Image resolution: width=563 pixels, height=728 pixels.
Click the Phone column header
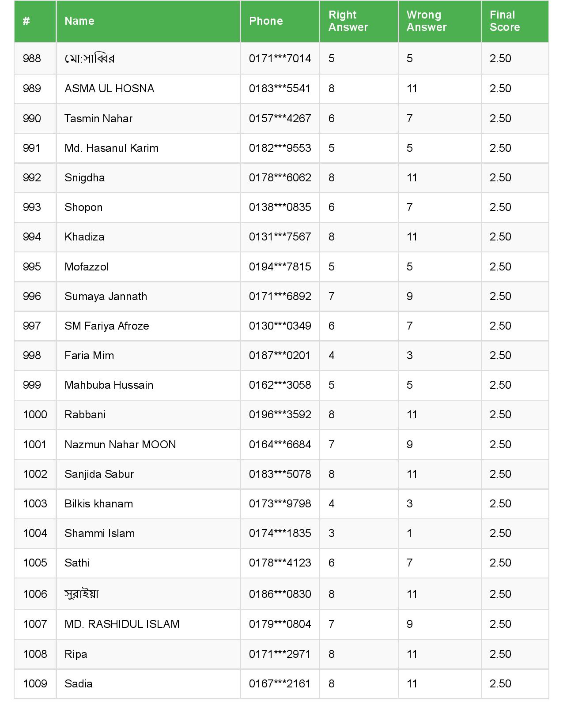(x=266, y=21)
